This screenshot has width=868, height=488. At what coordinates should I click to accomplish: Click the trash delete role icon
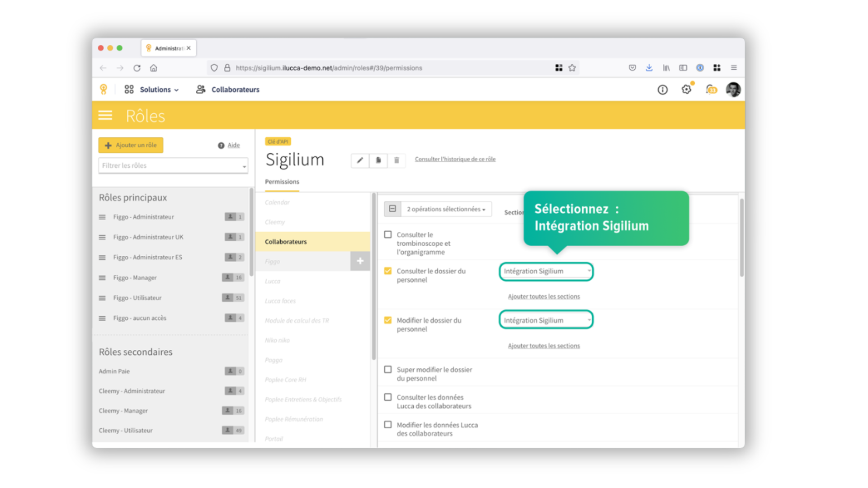[x=396, y=160]
